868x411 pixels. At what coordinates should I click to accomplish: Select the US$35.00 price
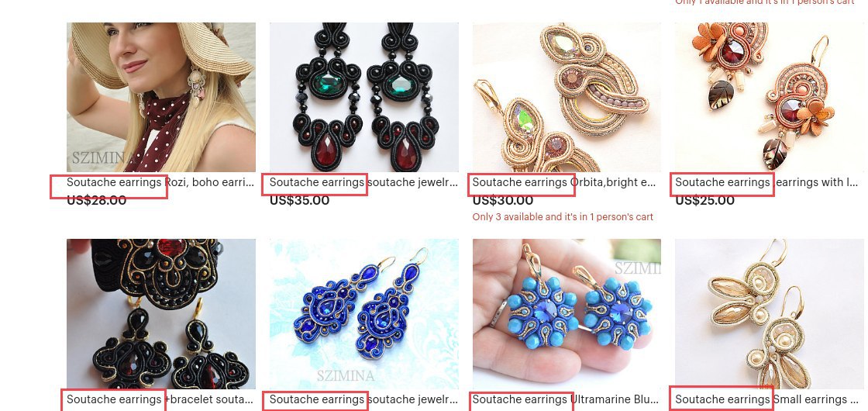[299, 201]
